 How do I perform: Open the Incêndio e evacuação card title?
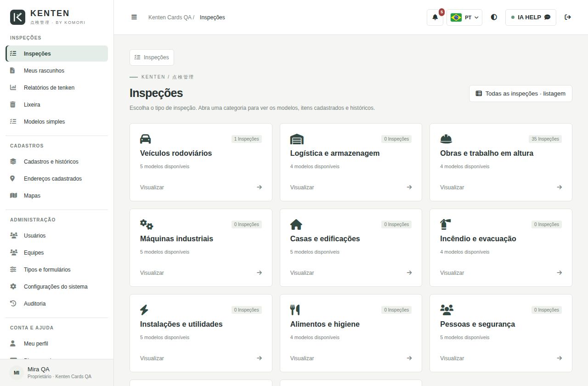(478, 239)
